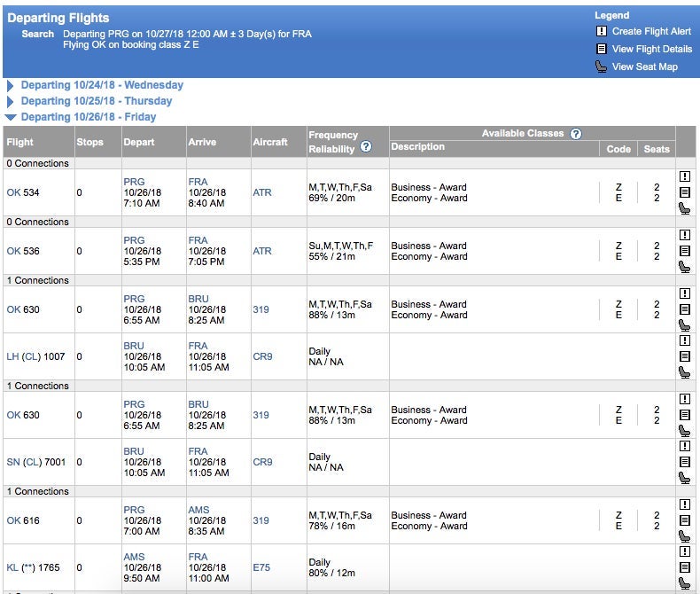Click flight alert icon for OK 534
Image resolution: width=700 pixels, height=594 pixels.
click(684, 176)
